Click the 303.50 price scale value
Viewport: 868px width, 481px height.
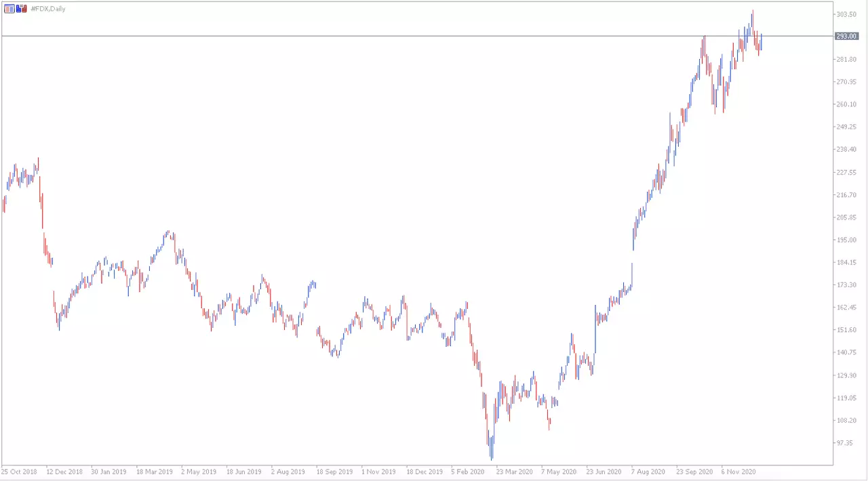click(x=846, y=14)
